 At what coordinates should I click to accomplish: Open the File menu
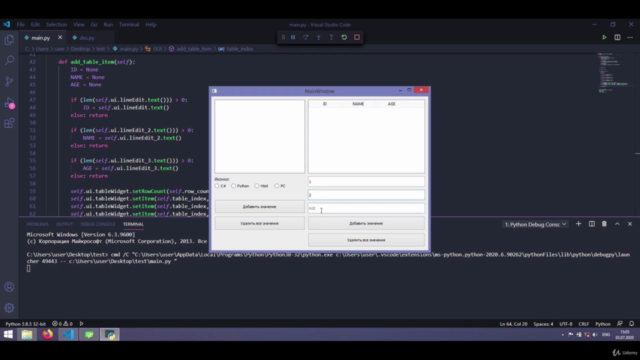click(x=20, y=24)
